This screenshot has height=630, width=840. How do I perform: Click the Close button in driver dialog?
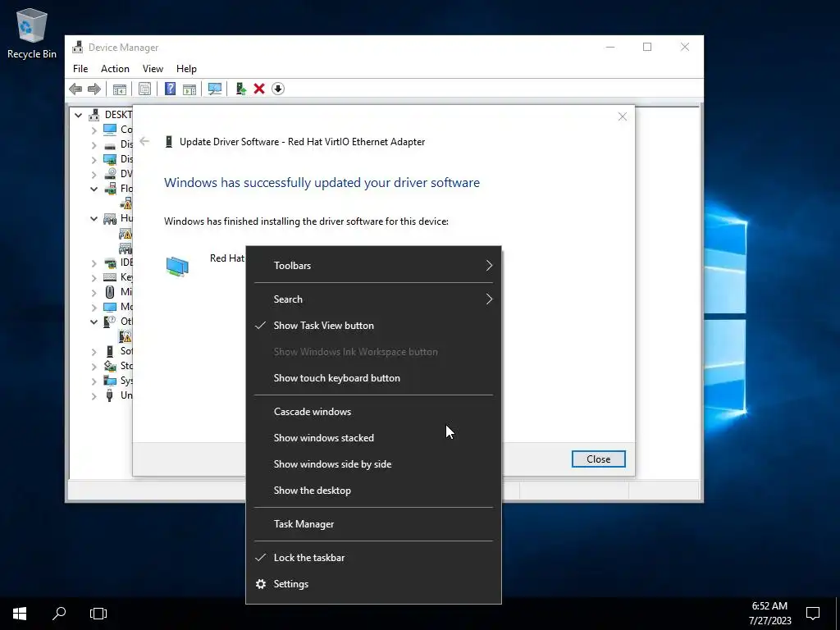[598, 459]
